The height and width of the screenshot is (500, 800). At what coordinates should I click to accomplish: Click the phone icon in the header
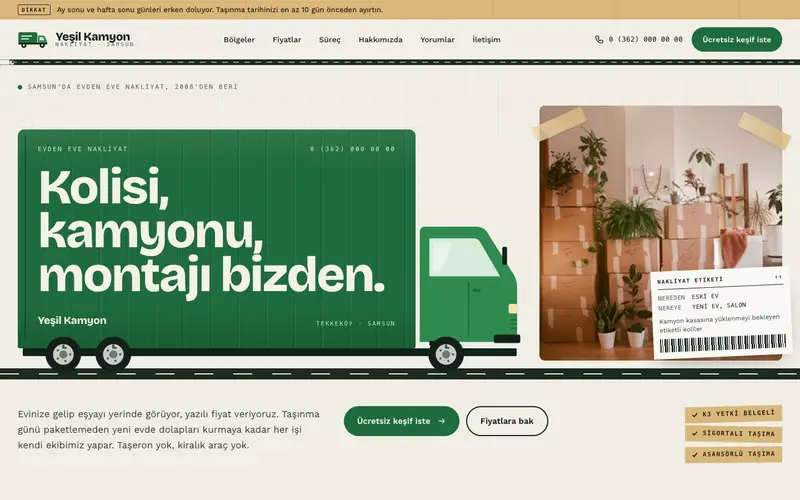pos(599,39)
